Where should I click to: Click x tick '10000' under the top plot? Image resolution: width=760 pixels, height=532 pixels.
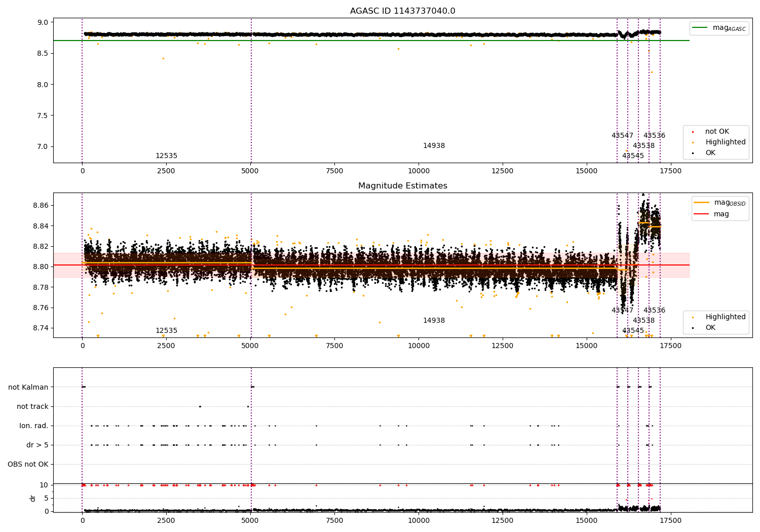pos(418,171)
